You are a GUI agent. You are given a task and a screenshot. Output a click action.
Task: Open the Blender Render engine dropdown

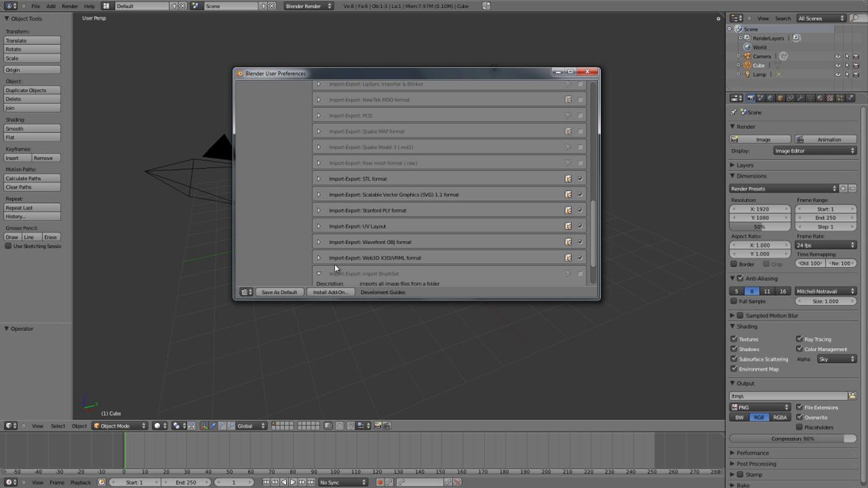coord(309,6)
